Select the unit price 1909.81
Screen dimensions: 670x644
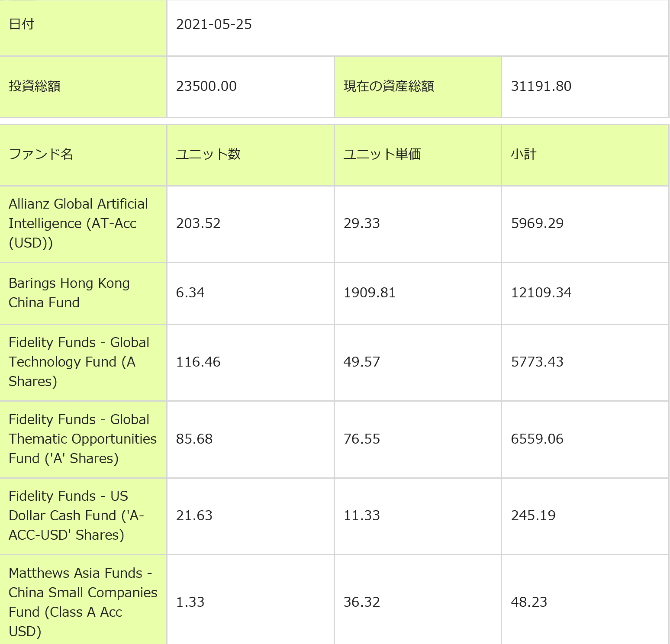[x=369, y=293]
